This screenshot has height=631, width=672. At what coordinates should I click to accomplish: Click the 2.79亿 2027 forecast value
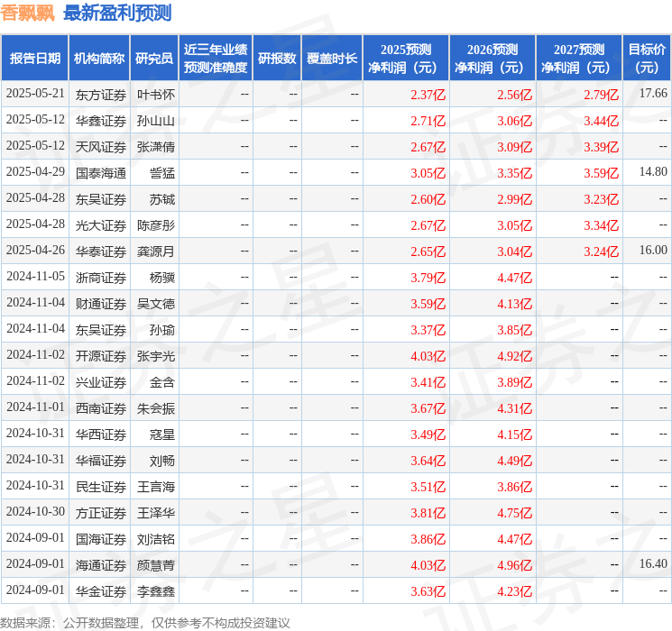tap(602, 95)
